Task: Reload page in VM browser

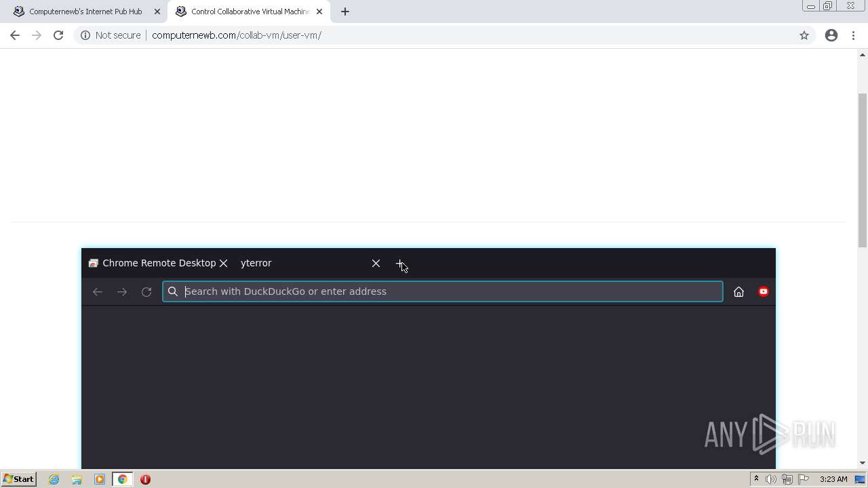Action: (146, 291)
